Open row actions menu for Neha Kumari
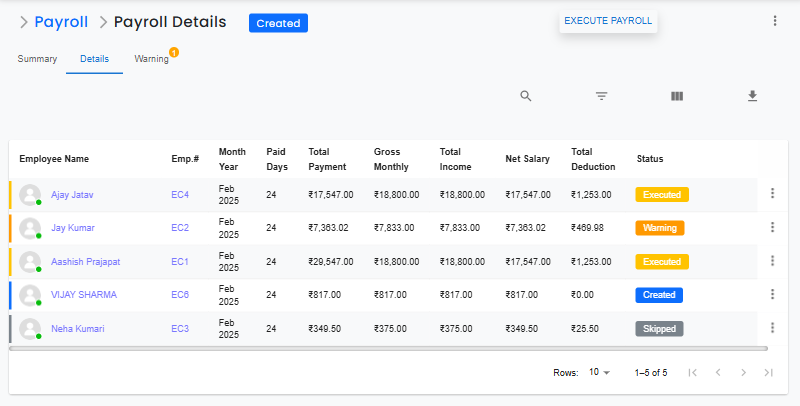The width and height of the screenshot is (800, 406). pos(772,328)
